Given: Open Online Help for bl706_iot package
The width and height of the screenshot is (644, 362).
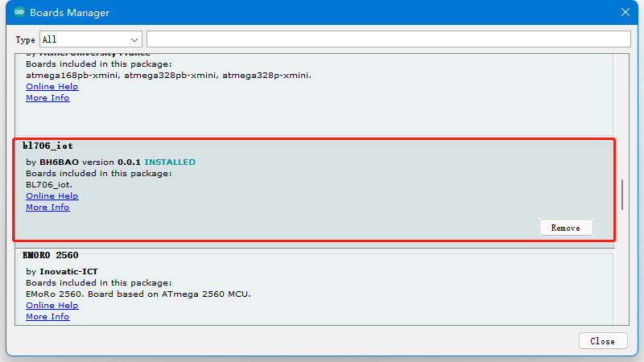Looking at the screenshot, I should point(52,195).
